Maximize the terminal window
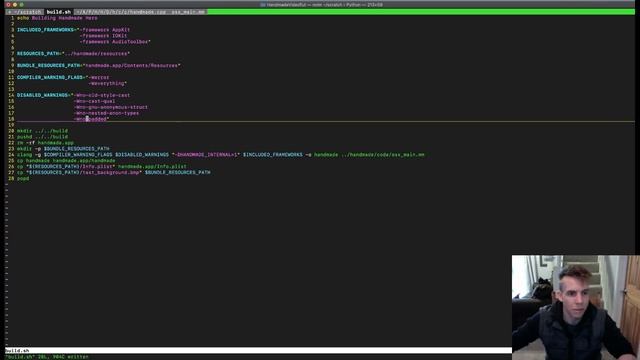 (x=22, y=4)
